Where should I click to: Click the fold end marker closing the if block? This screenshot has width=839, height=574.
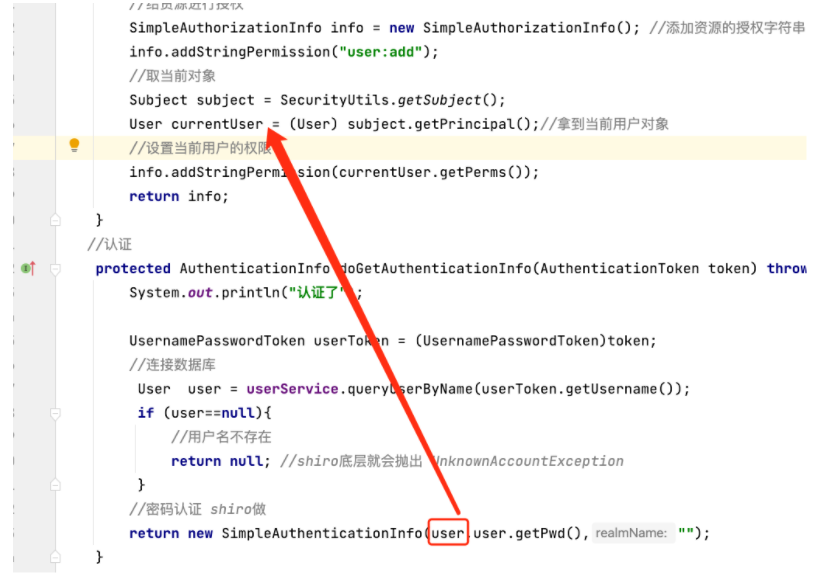click(55, 485)
